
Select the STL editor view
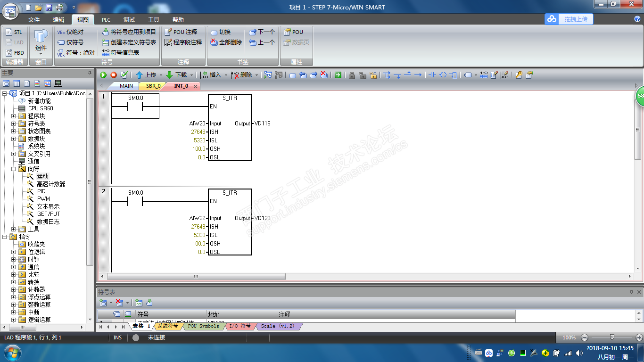14,32
